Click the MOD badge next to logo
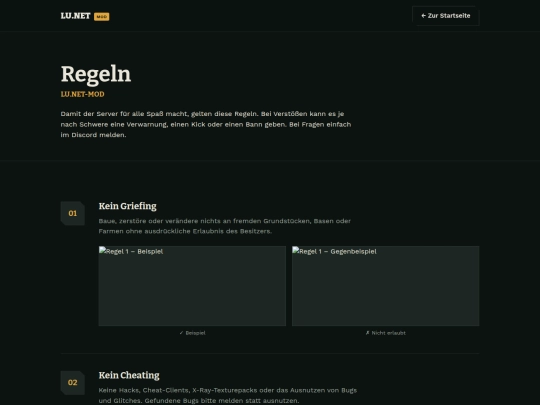This screenshot has height=405, width=540. click(102, 17)
